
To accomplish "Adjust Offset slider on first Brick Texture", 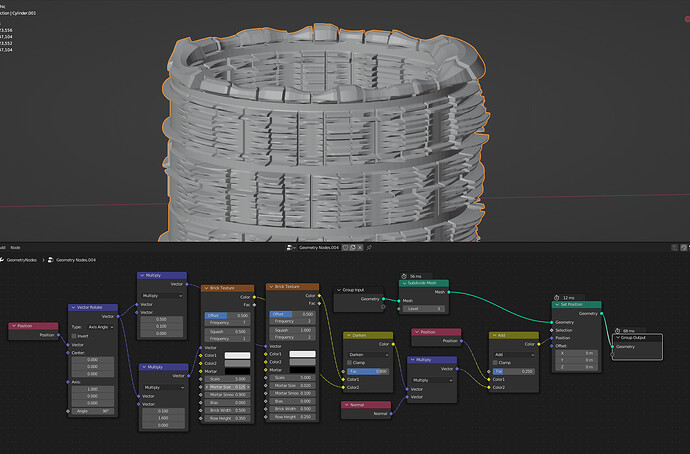I will (x=228, y=315).
